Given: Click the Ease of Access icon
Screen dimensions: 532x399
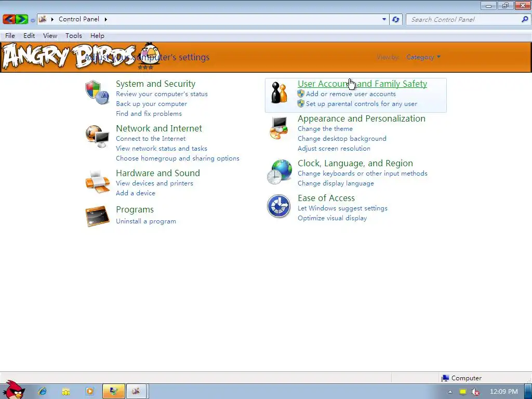Looking at the screenshot, I should (278, 206).
